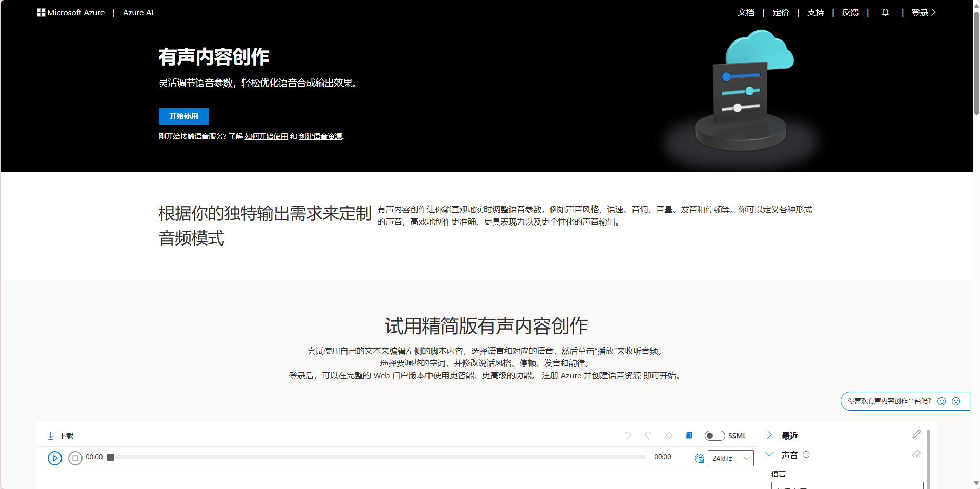This screenshot has height=489, width=980.
Task: Click the eraser icon in 声音 row
Action: click(916, 454)
